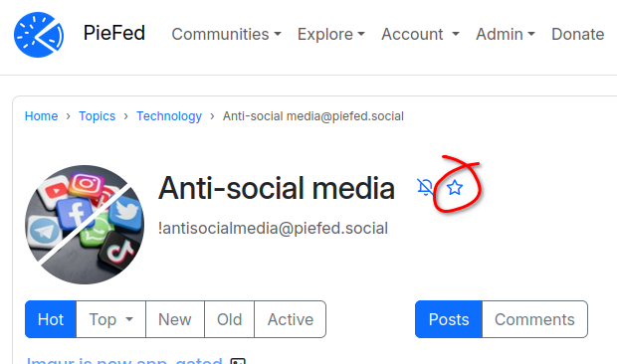Open the Topics breadcrumb link

point(97,116)
